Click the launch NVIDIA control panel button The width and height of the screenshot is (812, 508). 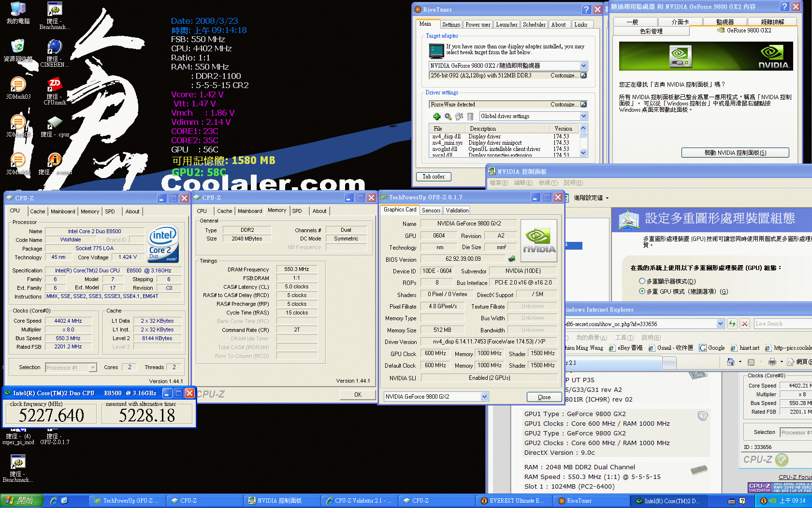click(735, 153)
